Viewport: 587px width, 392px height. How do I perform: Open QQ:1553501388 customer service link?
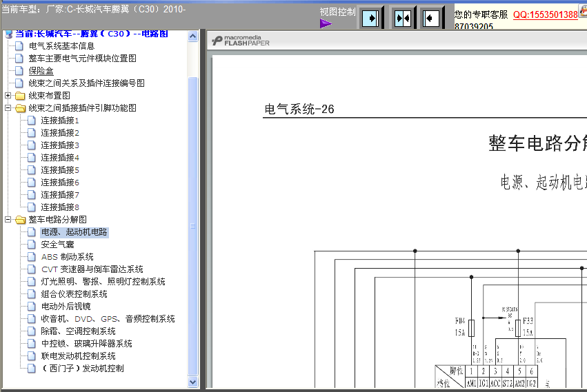coord(546,14)
